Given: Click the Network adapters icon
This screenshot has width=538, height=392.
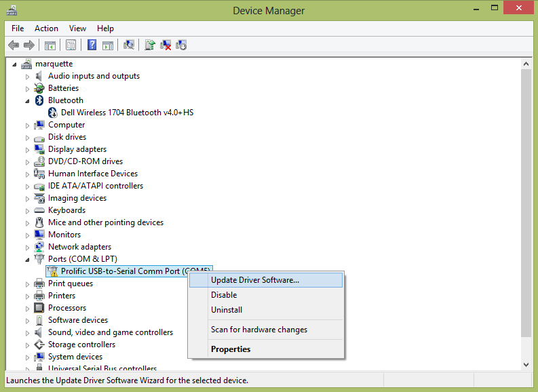Looking at the screenshot, I should pyautogui.click(x=39, y=247).
